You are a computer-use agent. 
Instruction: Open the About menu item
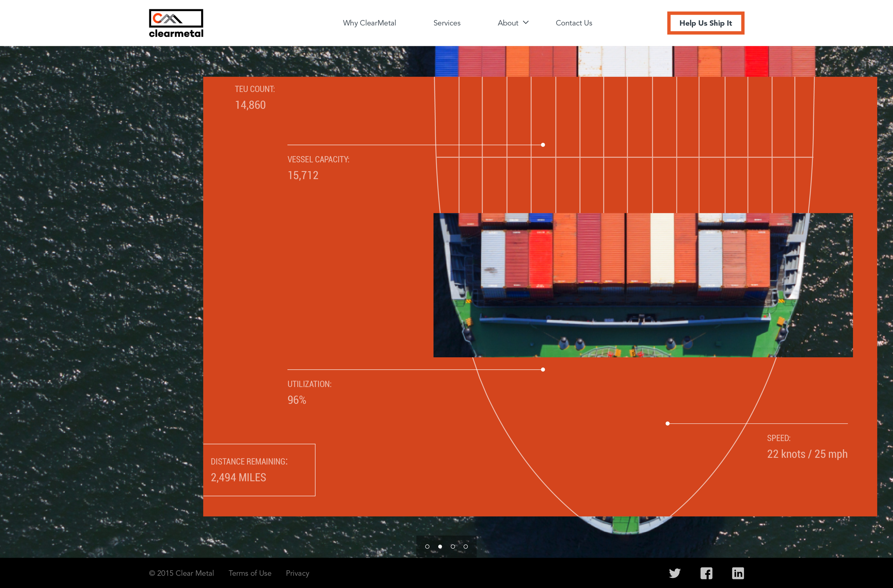pyautogui.click(x=508, y=23)
